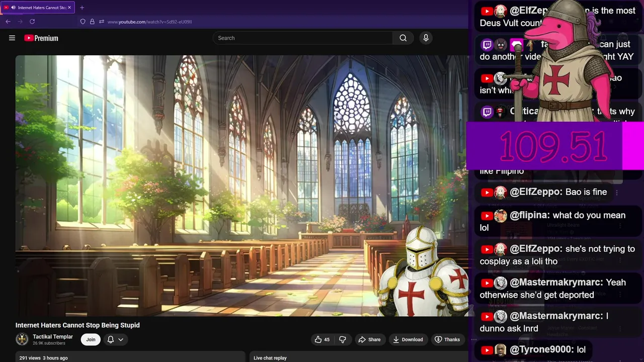644x362 pixels.
Task: Click the video title text
Action: (x=77, y=325)
